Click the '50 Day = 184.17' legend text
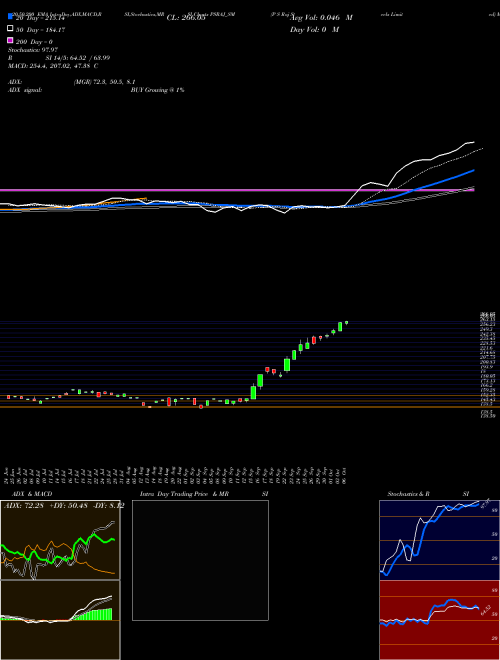This screenshot has width=500, height=660. tap(40, 30)
